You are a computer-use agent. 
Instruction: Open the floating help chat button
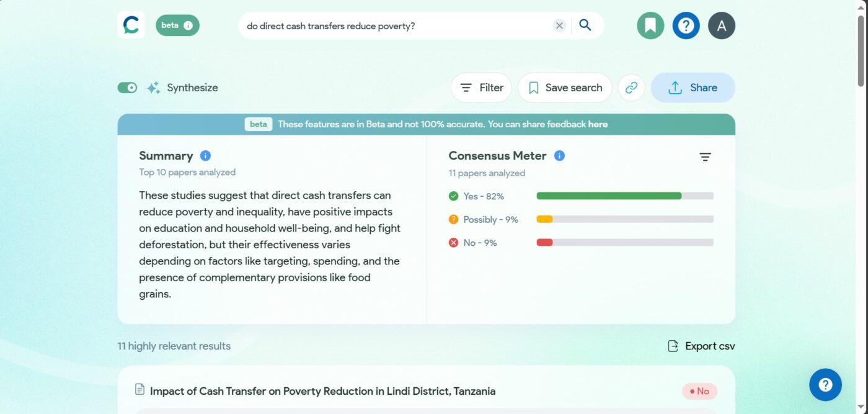(825, 385)
